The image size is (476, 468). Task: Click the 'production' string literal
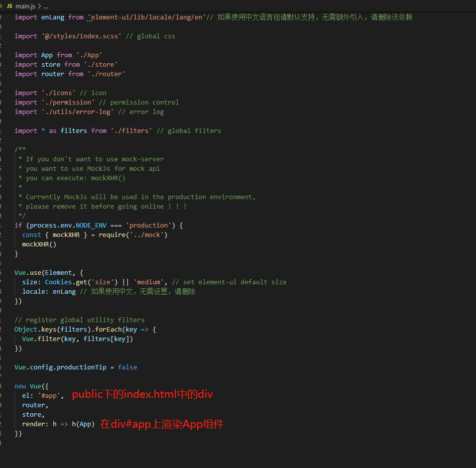click(x=149, y=225)
